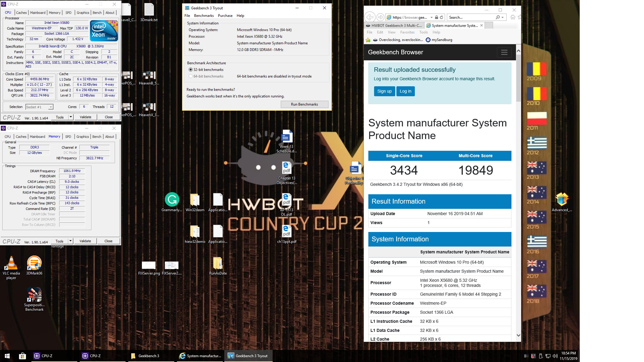644x362 pixels.
Task: Open Tools dropdown arrow in lower CPU-Z
Action: (x=70, y=241)
